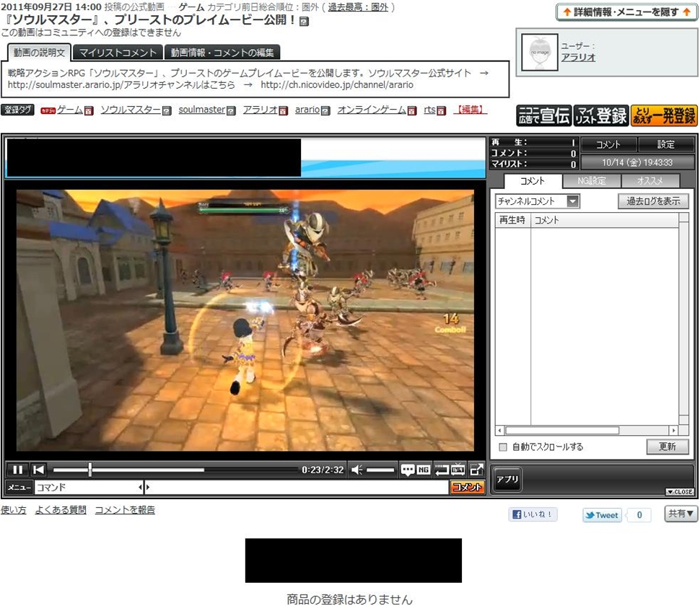Open the オンラインゲーム tag link

click(372, 110)
